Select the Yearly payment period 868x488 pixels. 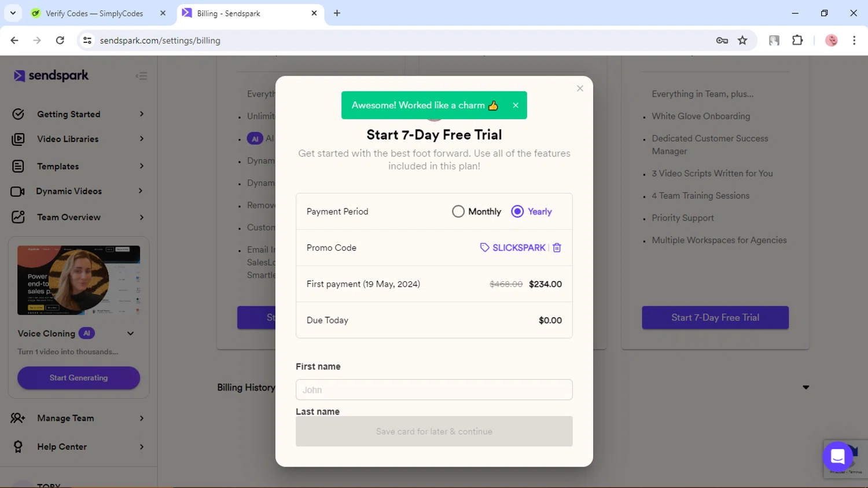tap(517, 212)
